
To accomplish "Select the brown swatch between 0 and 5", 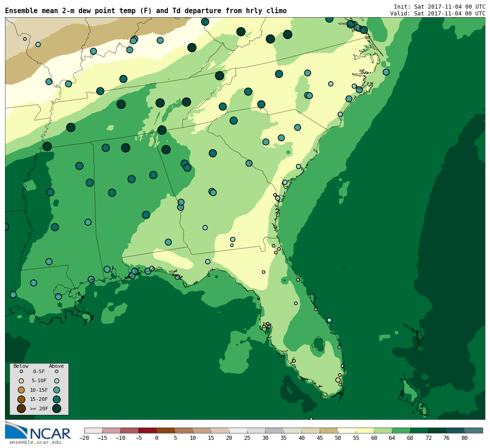I will (x=166, y=430).
